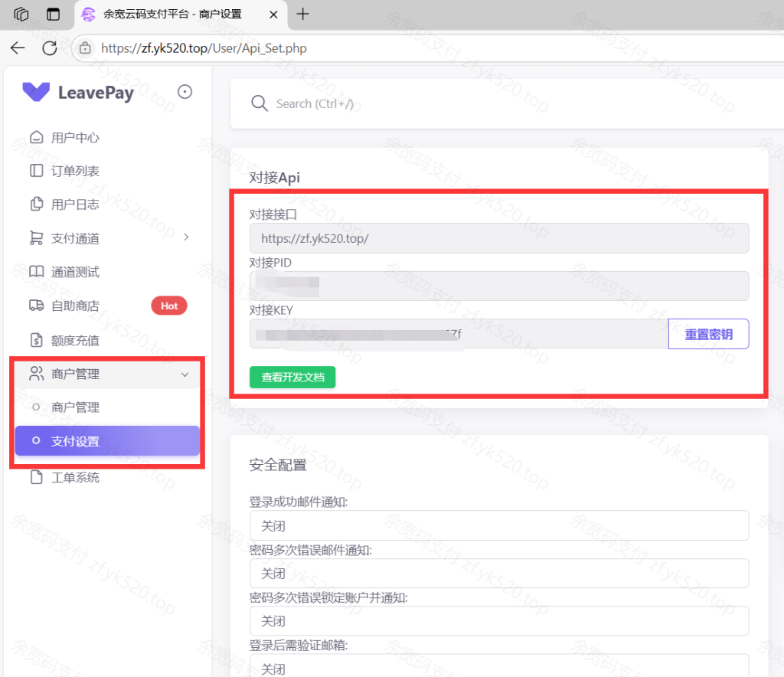Select the 支付设置 submenu item

tap(75, 441)
